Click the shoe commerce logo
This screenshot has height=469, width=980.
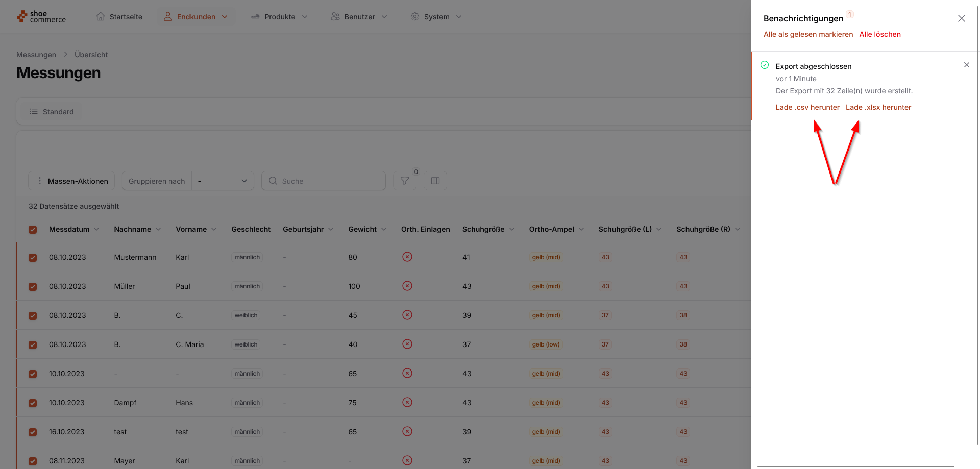coord(41,17)
